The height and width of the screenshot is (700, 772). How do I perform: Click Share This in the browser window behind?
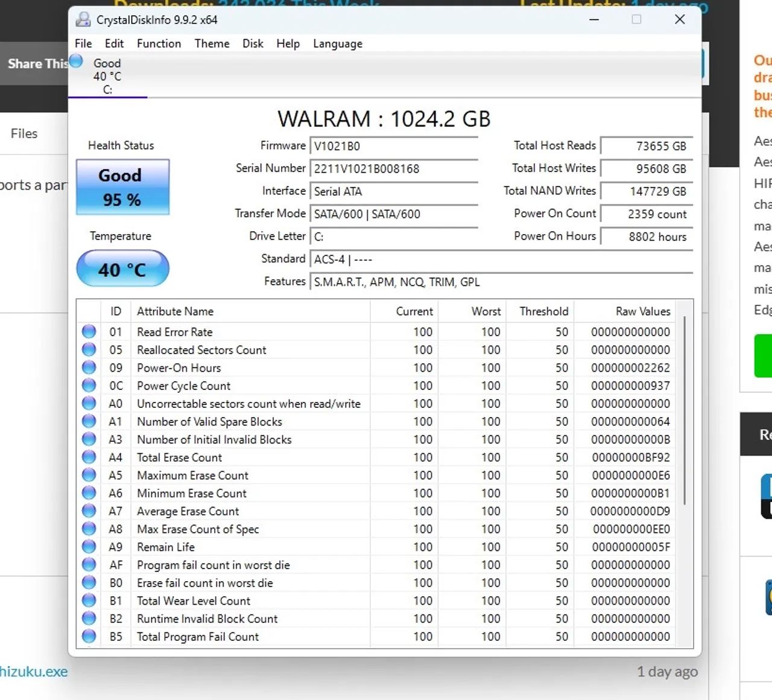37,63
